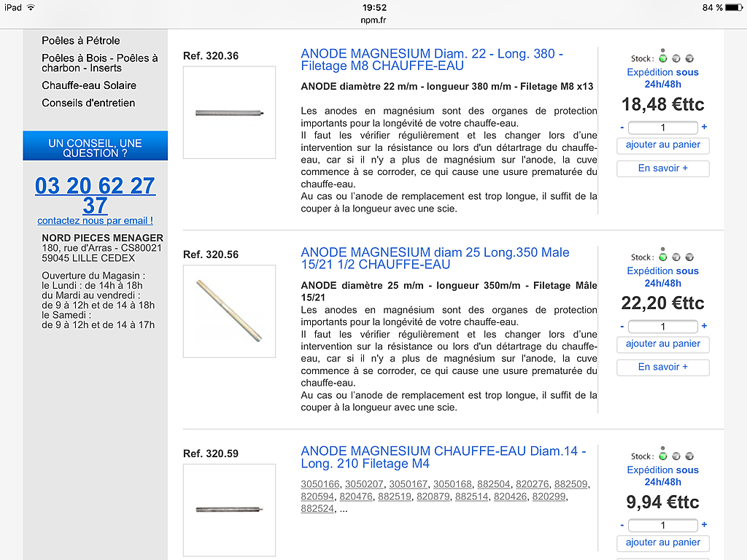Increase quantity for 9,94 € anode

click(704, 524)
